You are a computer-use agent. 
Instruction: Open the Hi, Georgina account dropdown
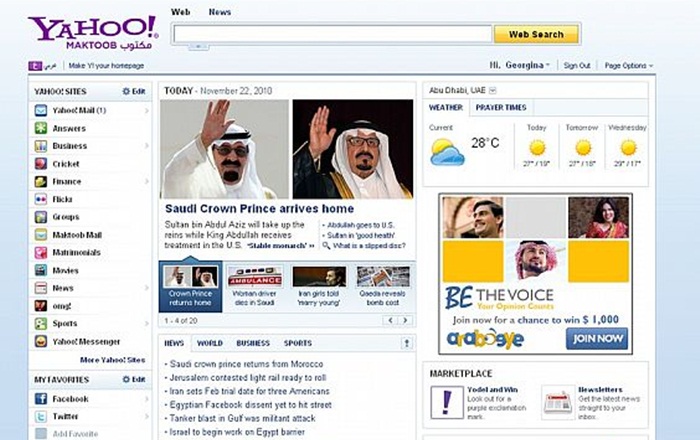520,65
